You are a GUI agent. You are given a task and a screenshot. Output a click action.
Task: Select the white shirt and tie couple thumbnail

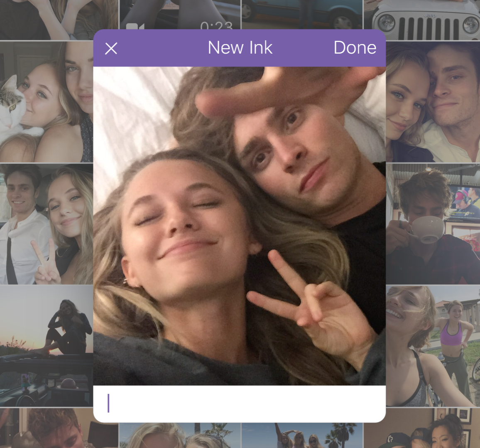click(x=47, y=224)
